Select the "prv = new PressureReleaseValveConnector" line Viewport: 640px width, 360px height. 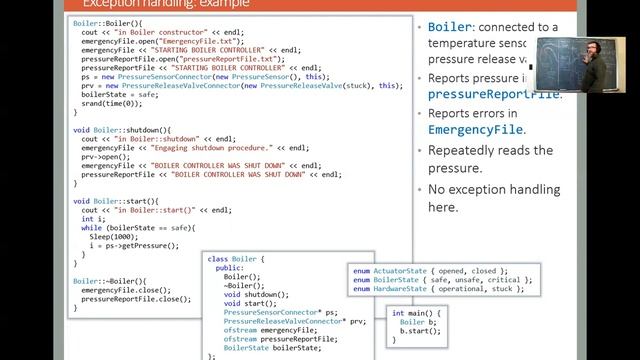click(242, 86)
